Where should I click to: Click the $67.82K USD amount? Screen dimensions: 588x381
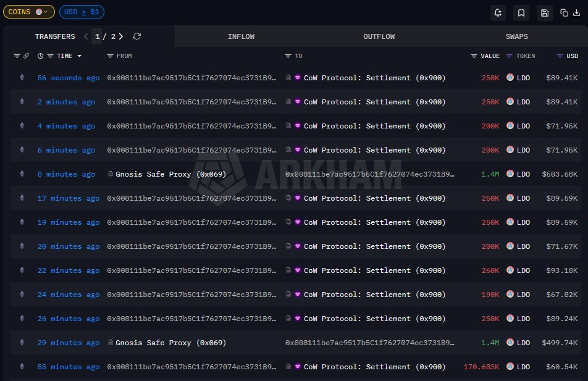click(562, 295)
